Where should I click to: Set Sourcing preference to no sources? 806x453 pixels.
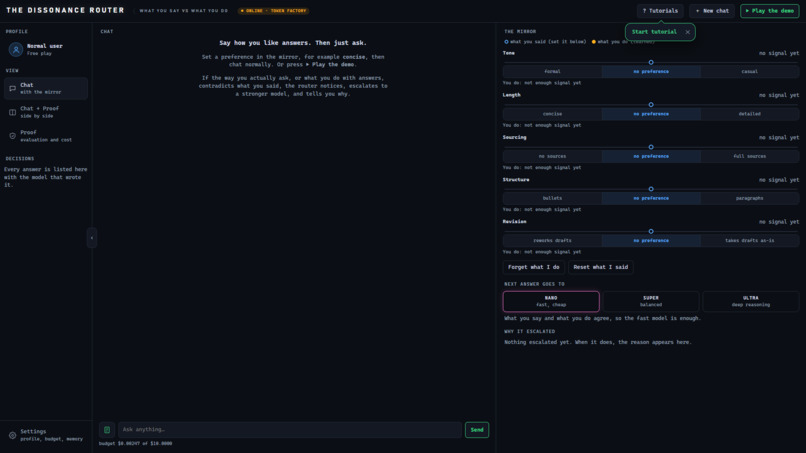click(x=552, y=156)
